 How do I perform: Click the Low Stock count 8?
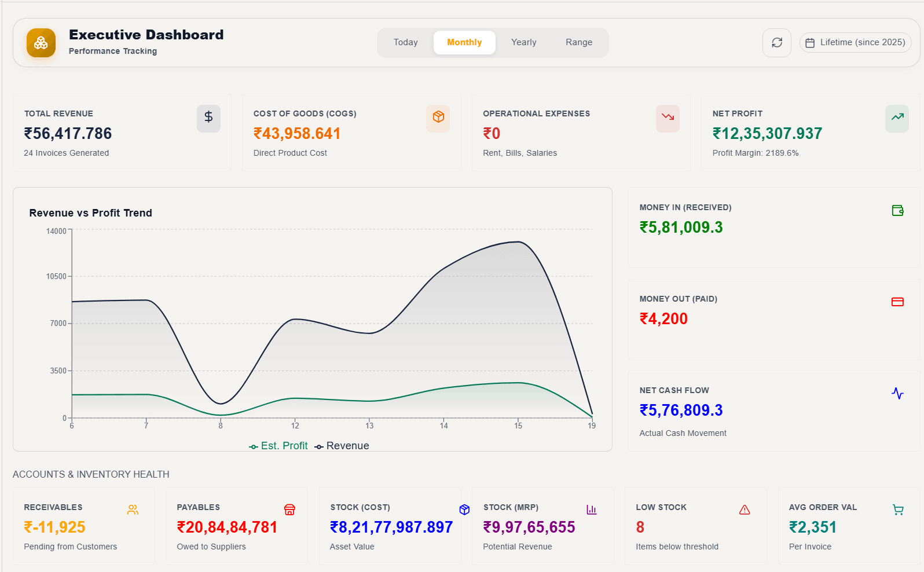(x=640, y=527)
